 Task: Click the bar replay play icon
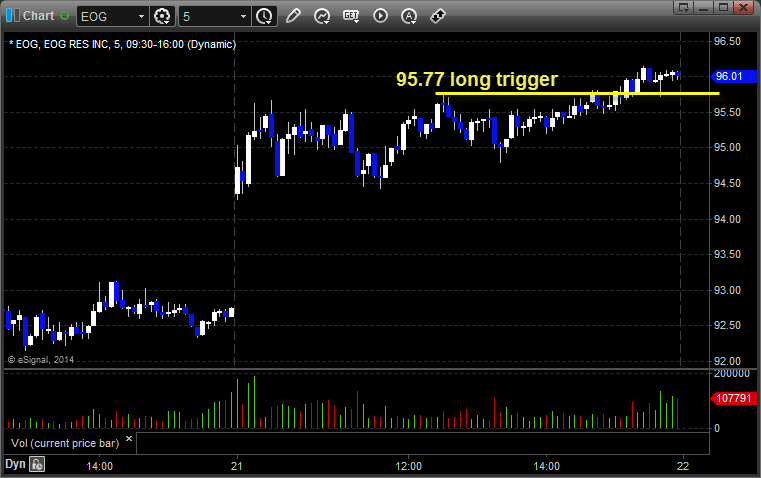[x=380, y=16]
